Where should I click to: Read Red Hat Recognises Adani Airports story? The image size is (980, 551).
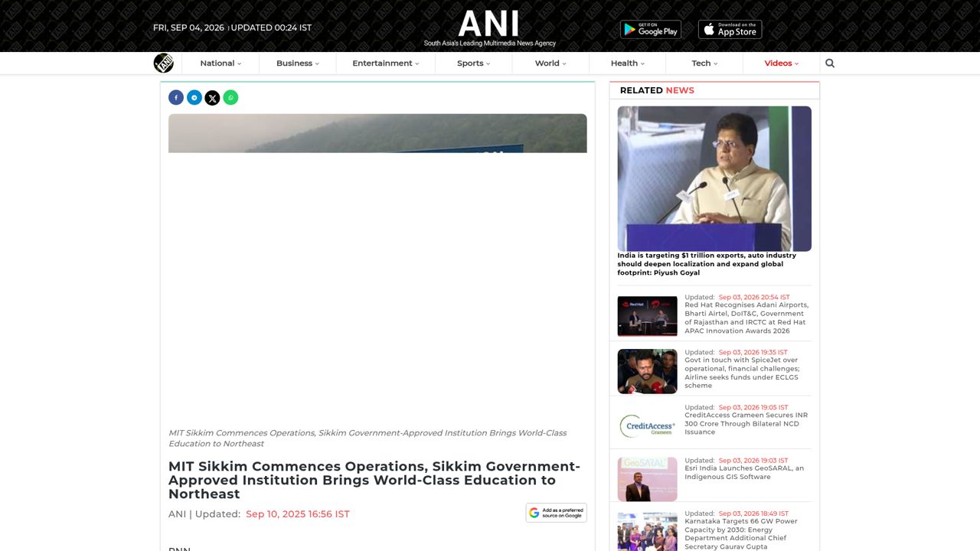coord(746,318)
